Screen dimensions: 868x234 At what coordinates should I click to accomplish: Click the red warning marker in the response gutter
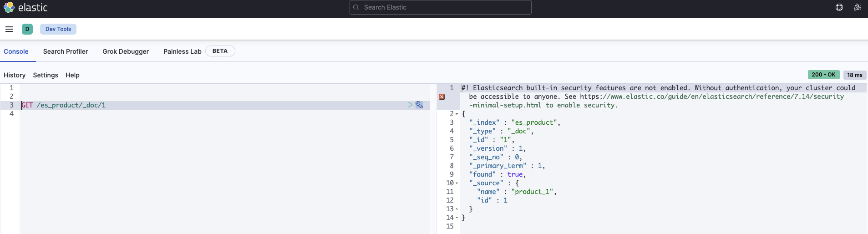pos(442,97)
